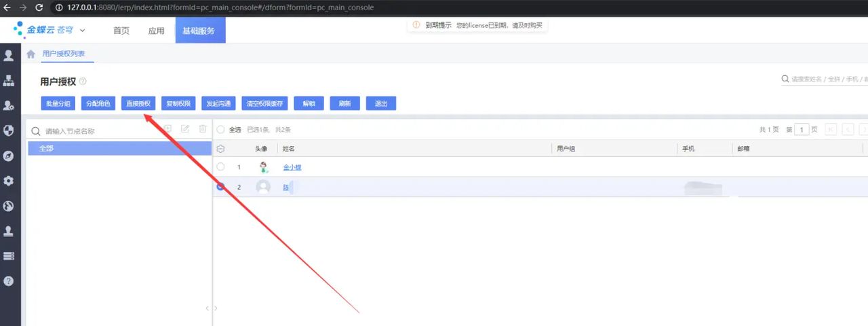Open the organization chart icon in sidebar
868x326 pixels.
[9, 81]
